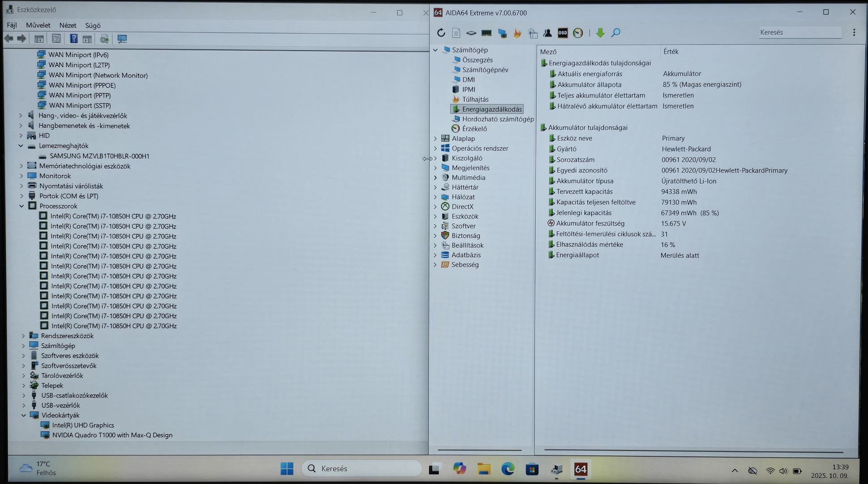This screenshot has width=868, height=484.
Task: Open the Report page icon
Action: click(x=456, y=33)
